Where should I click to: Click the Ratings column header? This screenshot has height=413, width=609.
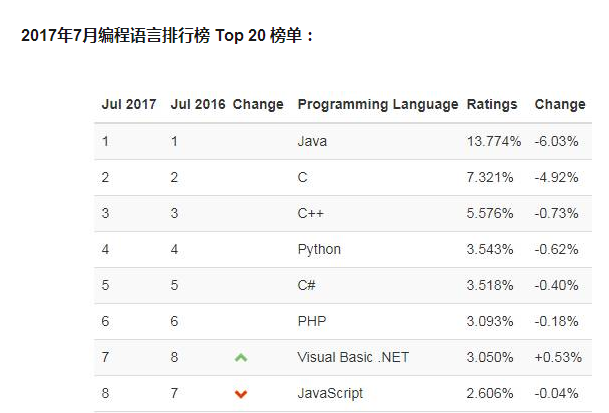pos(492,104)
